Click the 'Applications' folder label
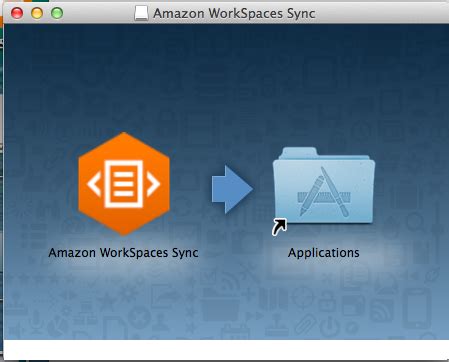 click(x=324, y=253)
